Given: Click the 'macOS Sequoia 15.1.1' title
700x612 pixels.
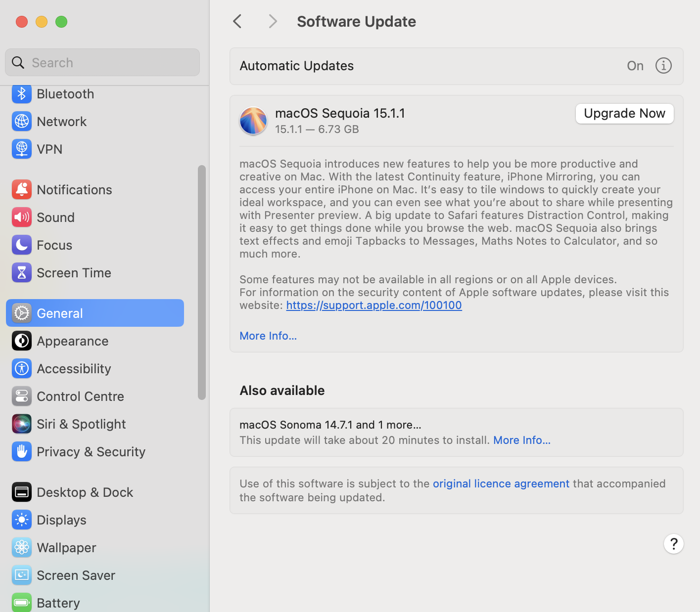Looking at the screenshot, I should pyautogui.click(x=340, y=113).
